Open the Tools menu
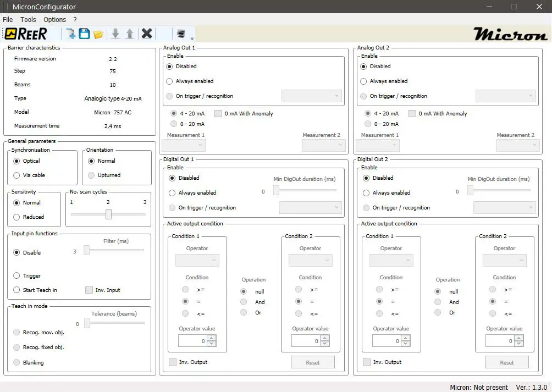 tap(28, 19)
